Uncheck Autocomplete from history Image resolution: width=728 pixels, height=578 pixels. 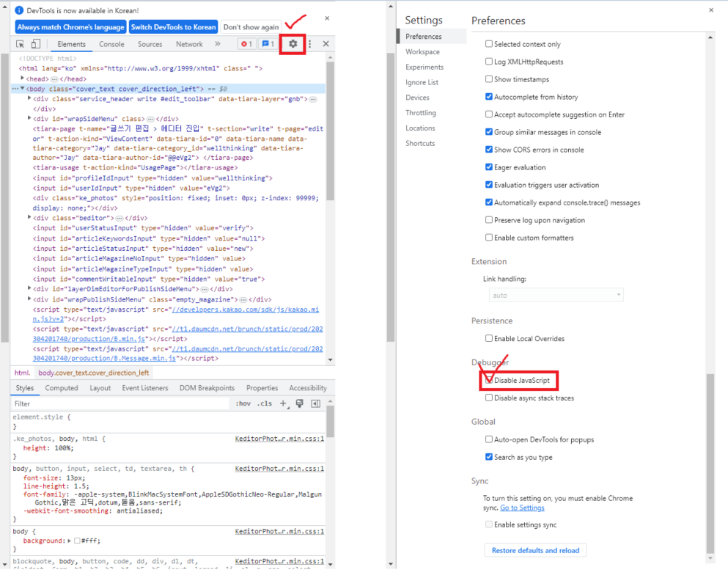click(489, 97)
